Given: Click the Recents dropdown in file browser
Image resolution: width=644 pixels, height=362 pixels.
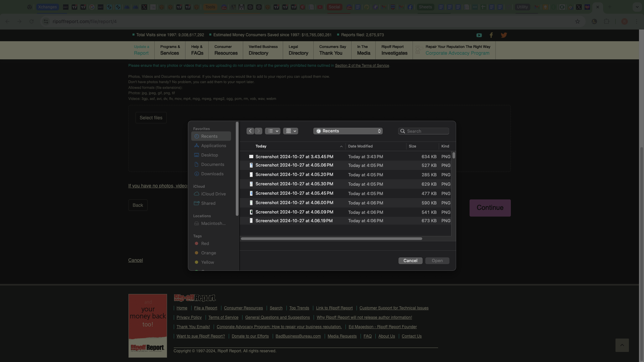Looking at the screenshot, I should tap(348, 131).
